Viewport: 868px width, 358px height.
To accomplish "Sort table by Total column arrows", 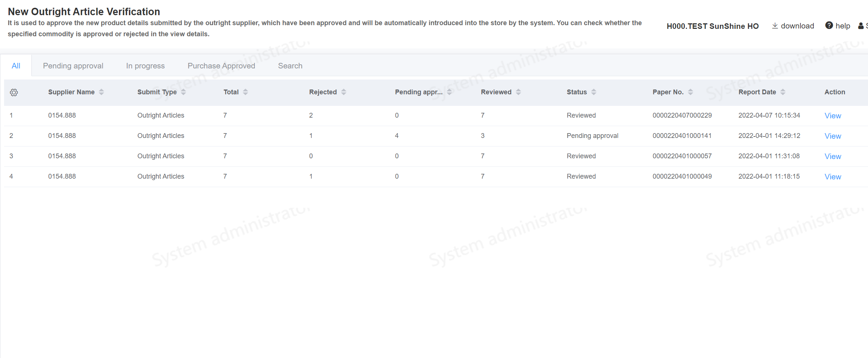I will pos(245,92).
